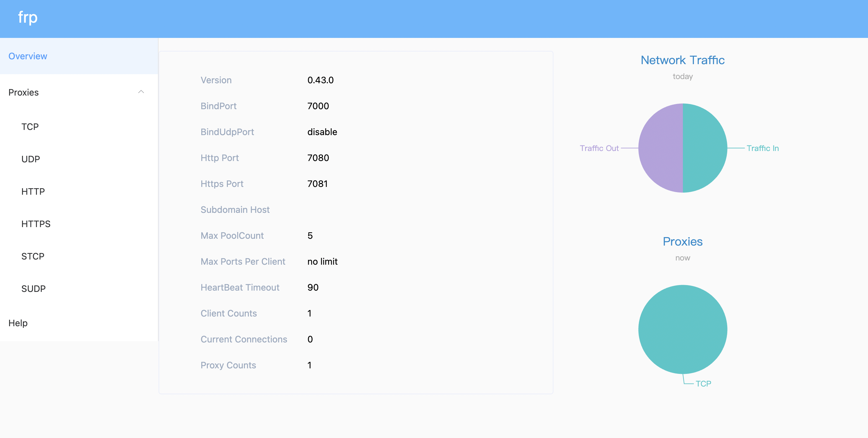Navigate to HTTPS proxies
The width and height of the screenshot is (868, 438).
click(36, 224)
